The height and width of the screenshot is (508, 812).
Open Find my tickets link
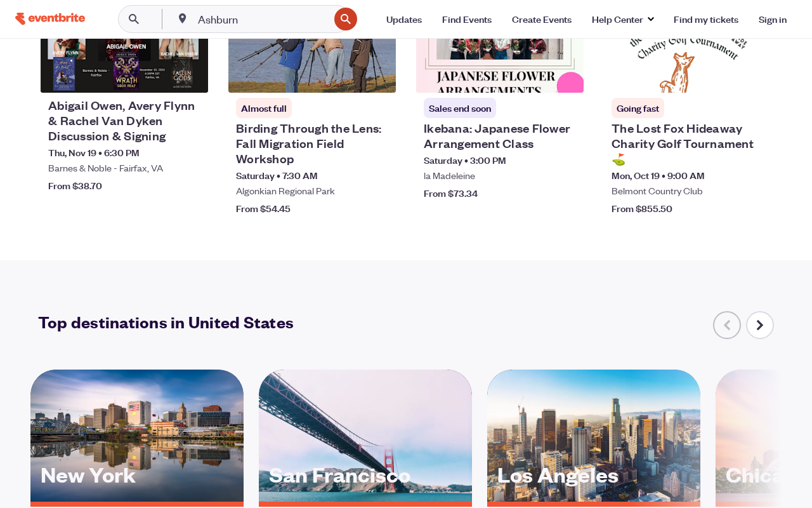706,20
